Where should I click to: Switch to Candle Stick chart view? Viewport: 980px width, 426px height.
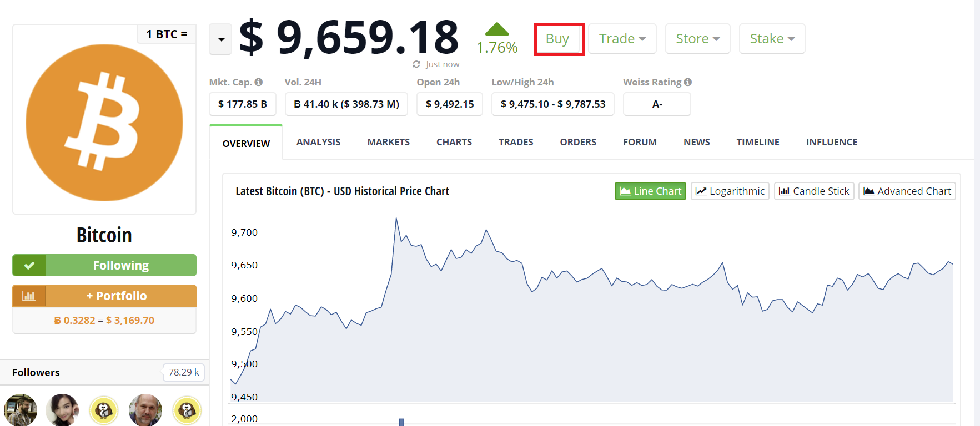pyautogui.click(x=814, y=191)
